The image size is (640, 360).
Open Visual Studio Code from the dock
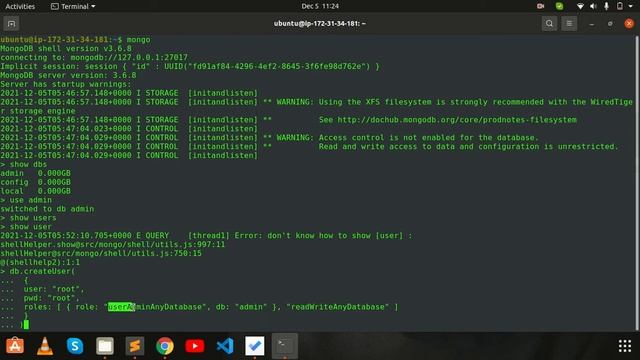pos(225,346)
